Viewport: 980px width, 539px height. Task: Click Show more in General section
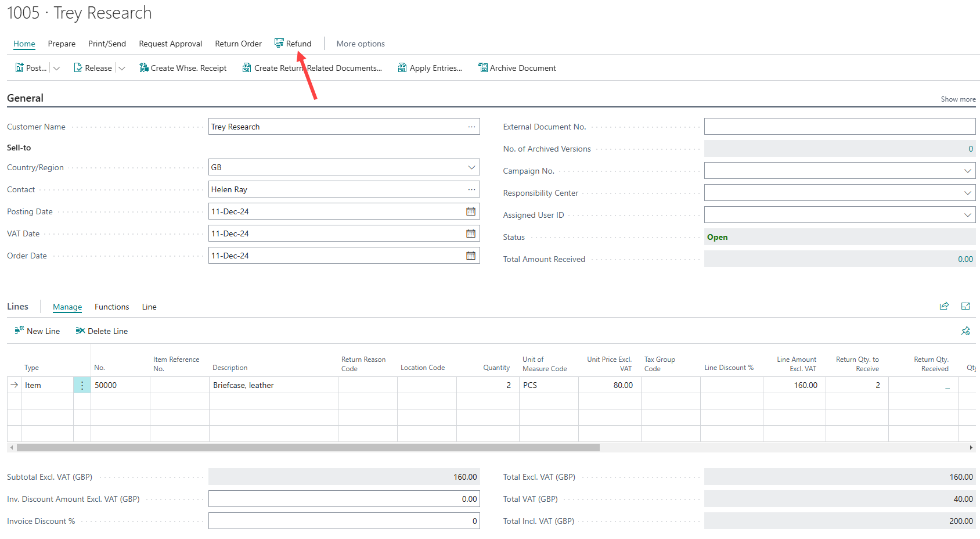point(958,99)
